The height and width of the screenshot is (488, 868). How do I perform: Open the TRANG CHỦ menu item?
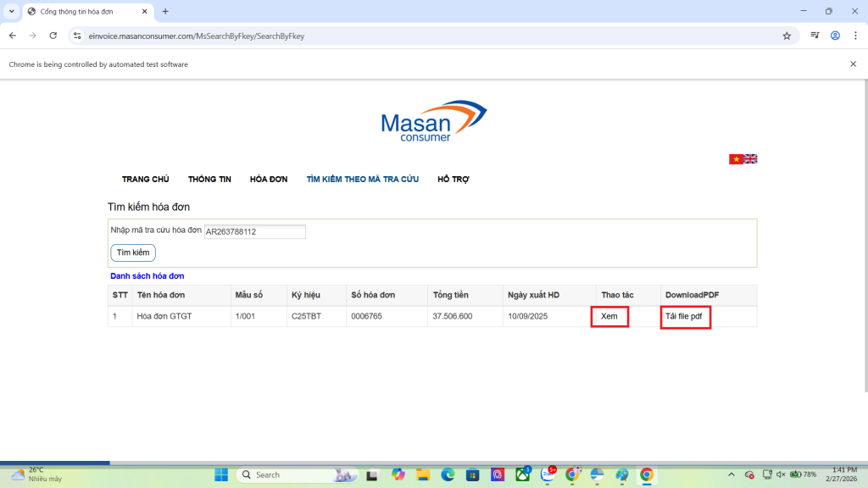(x=145, y=180)
